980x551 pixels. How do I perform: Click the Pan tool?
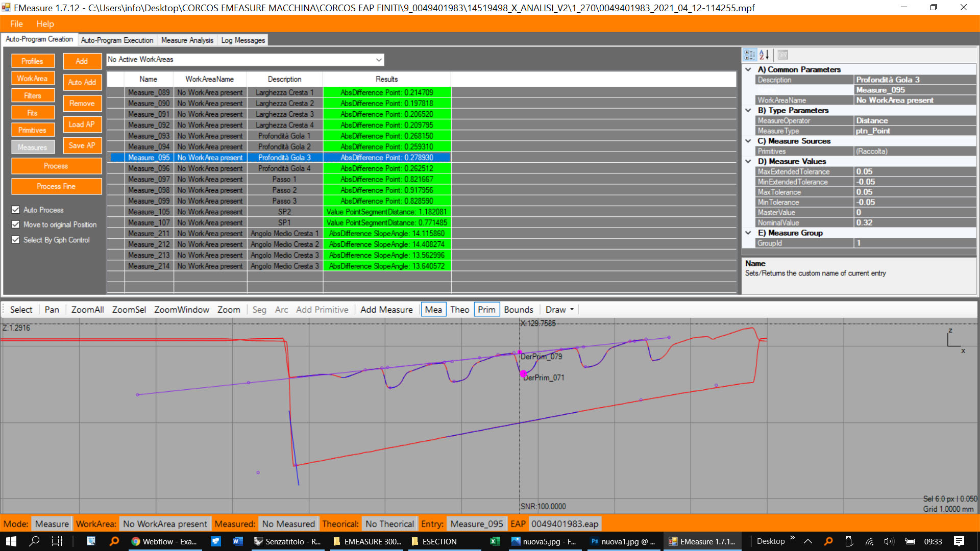[x=52, y=310]
